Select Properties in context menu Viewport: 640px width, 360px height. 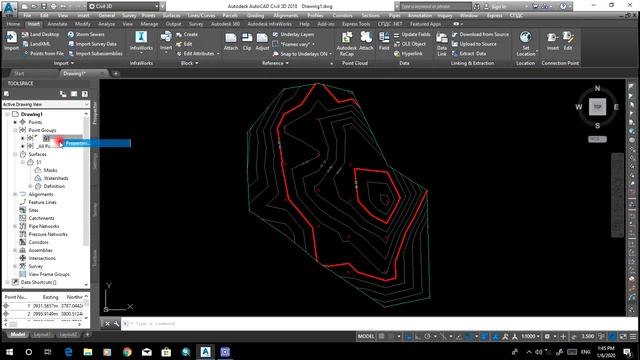coord(96,143)
